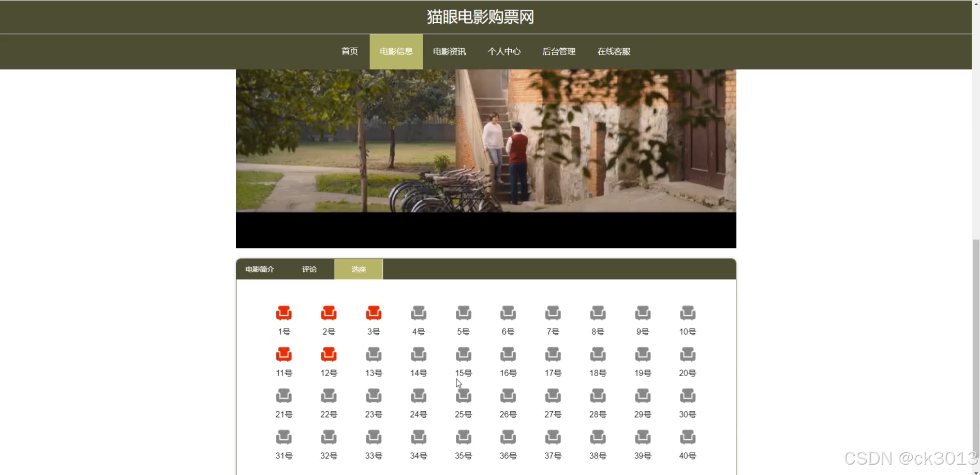Open 个人中心 in the navigation bar

(x=504, y=51)
